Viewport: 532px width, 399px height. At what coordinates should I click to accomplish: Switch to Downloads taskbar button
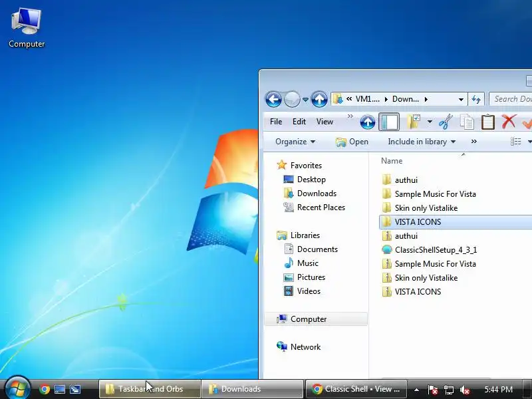pos(253,389)
